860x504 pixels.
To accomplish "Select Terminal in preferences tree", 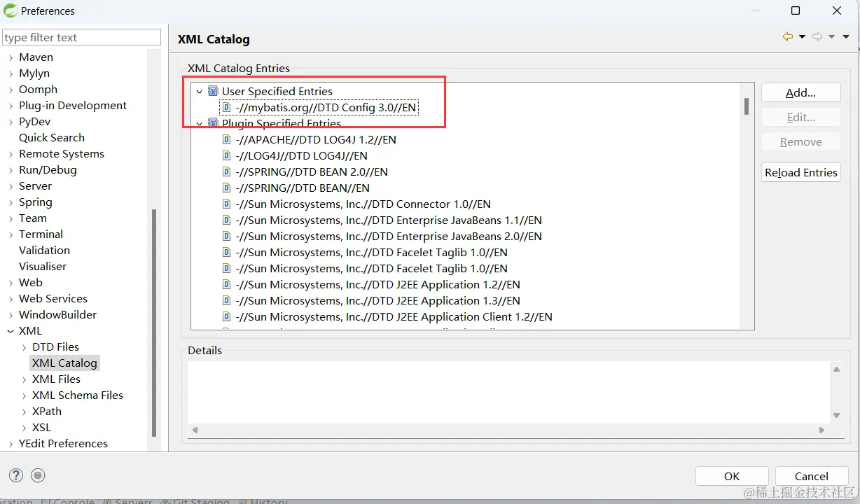I will (41, 234).
